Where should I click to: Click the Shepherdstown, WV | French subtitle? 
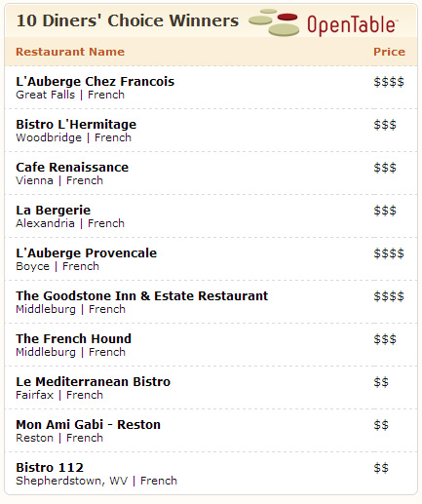(x=96, y=481)
